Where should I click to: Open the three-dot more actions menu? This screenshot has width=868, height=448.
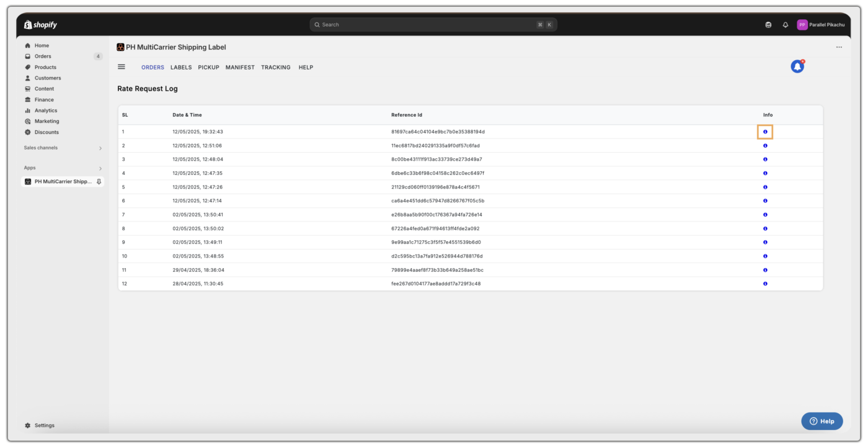pos(839,47)
